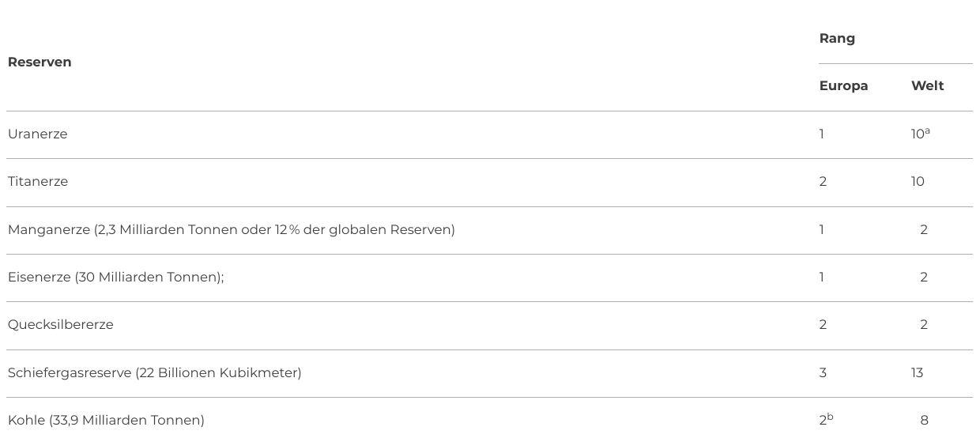Image resolution: width=980 pixels, height=442 pixels.
Task: Select 'Kohle (33,9 Milliarden Tonnen)' text
Action: (106, 421)
